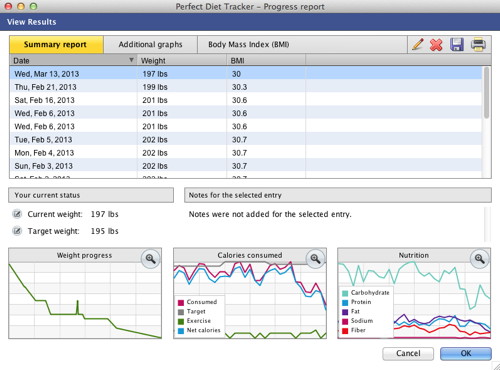
Task: Click the Carbohydrate legend swatch
Action: (345, 293)
